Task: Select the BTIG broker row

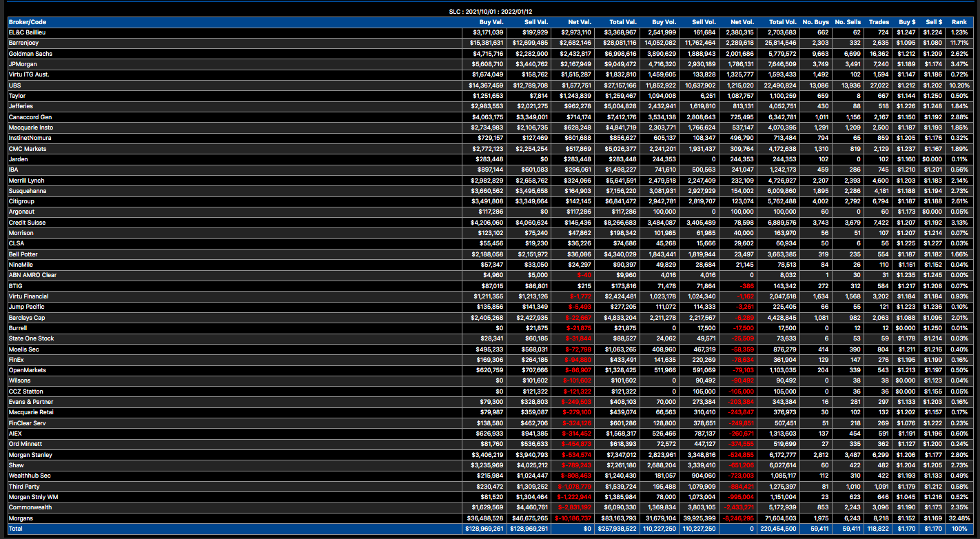Action: point(489,285)
